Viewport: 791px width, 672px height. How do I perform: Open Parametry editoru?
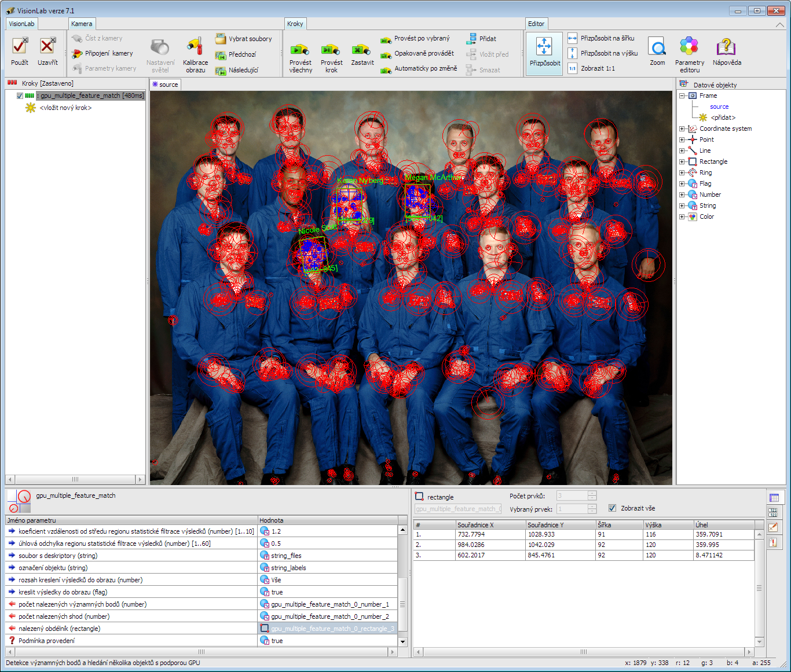pyautogui.click(x=689, y=46)
